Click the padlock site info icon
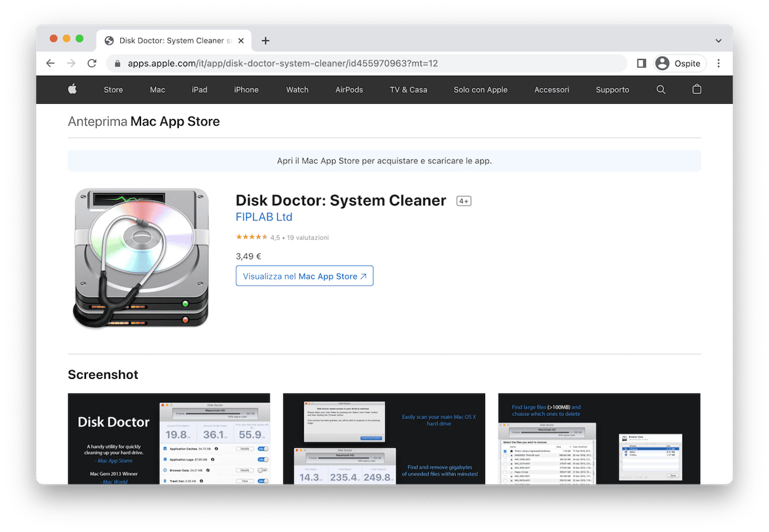This screenshot has height=532, width=769. click(117, 63)
